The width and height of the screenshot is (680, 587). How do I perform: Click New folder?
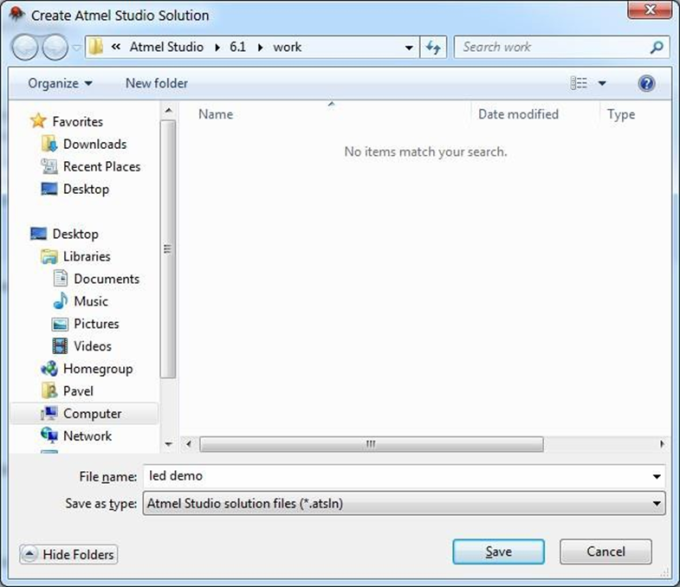[157, 83]
